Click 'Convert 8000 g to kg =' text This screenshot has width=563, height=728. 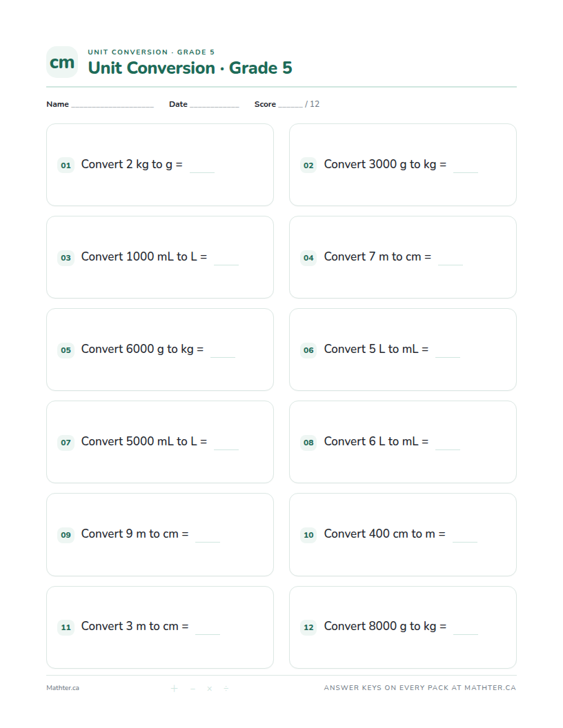[x=385, y=627]
